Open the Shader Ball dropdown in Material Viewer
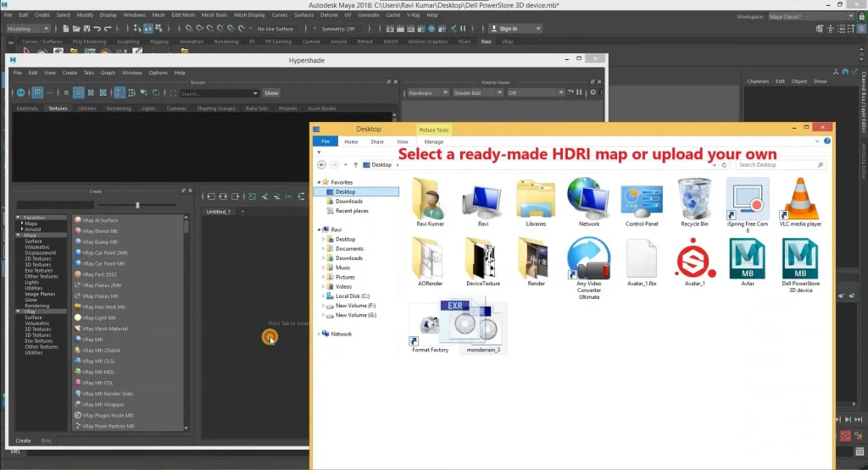868x470 pixels. [477, 93]
